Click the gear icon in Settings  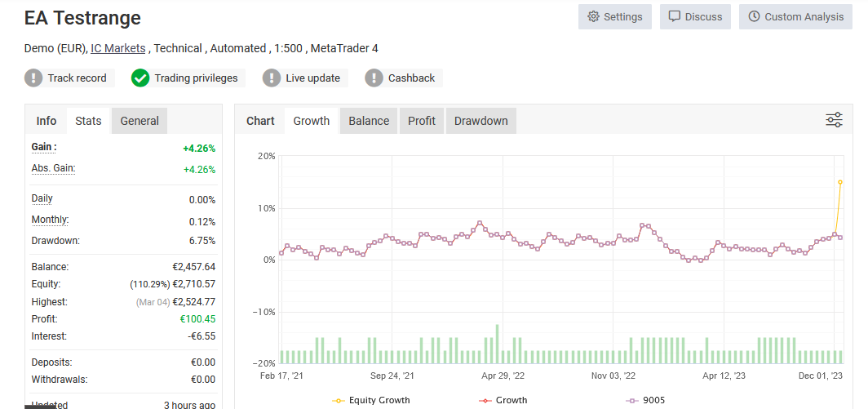point(593,17)
